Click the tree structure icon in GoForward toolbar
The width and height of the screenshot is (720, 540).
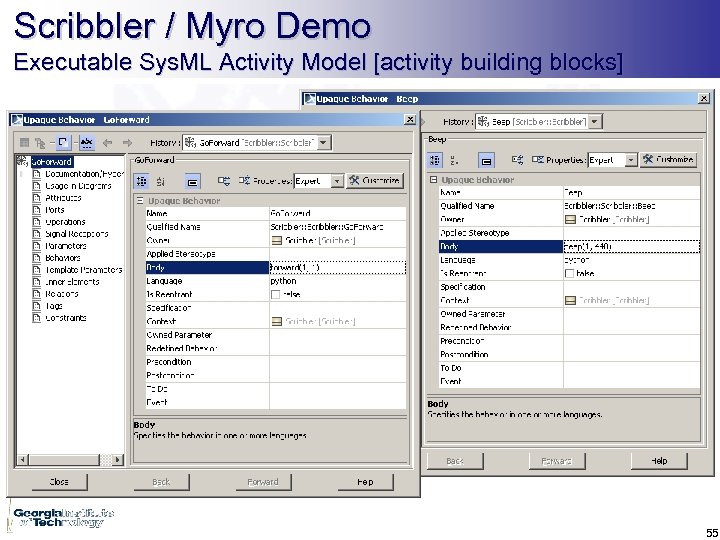[x=40, y=143]
